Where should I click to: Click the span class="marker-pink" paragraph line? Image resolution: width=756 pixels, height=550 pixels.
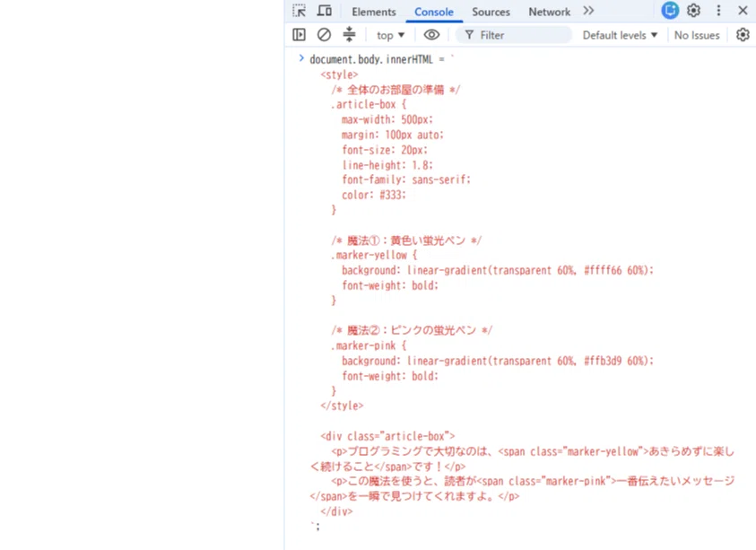click(x=522, y=488)
